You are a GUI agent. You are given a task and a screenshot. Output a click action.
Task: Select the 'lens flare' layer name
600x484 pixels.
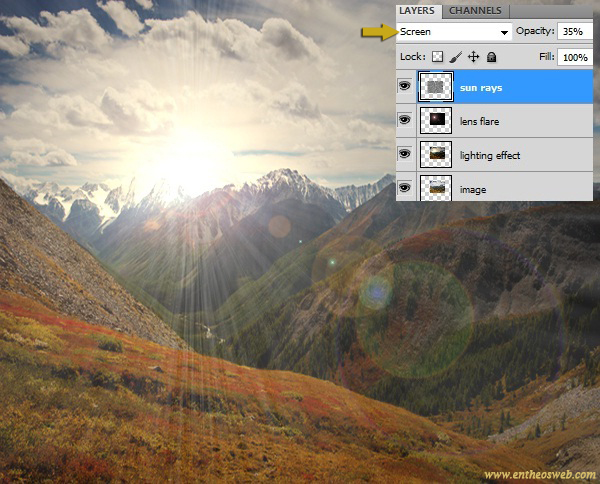479,122
